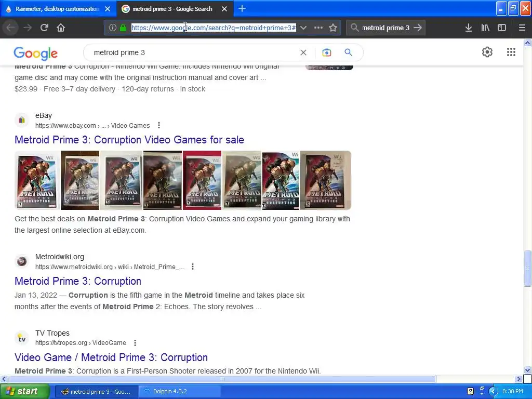Open eBay result options three-dot menu
532x399 pixels.
pyautogui.click(x=159, y=126)
